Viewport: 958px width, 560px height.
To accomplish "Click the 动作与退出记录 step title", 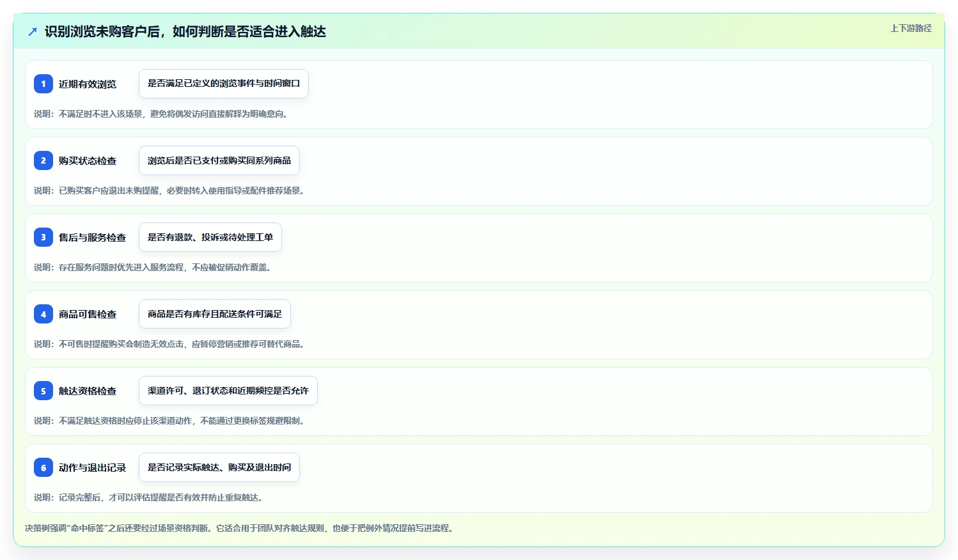I will pos(93,467).
